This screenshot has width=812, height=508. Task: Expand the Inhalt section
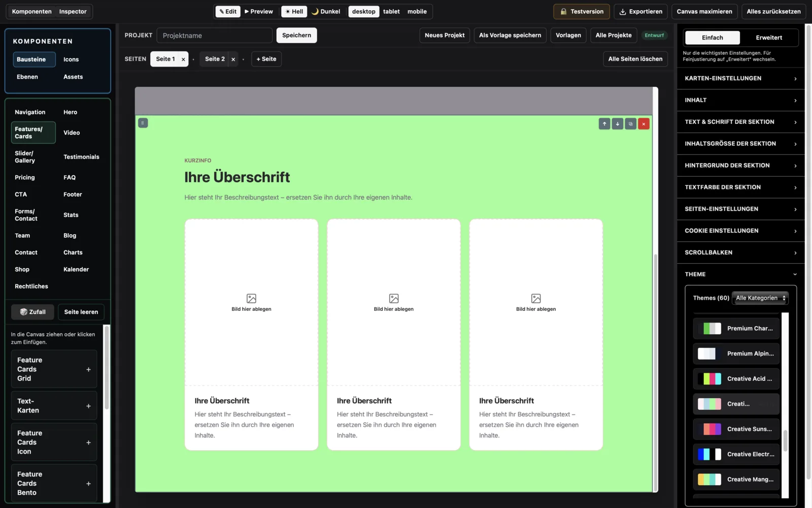741,100
